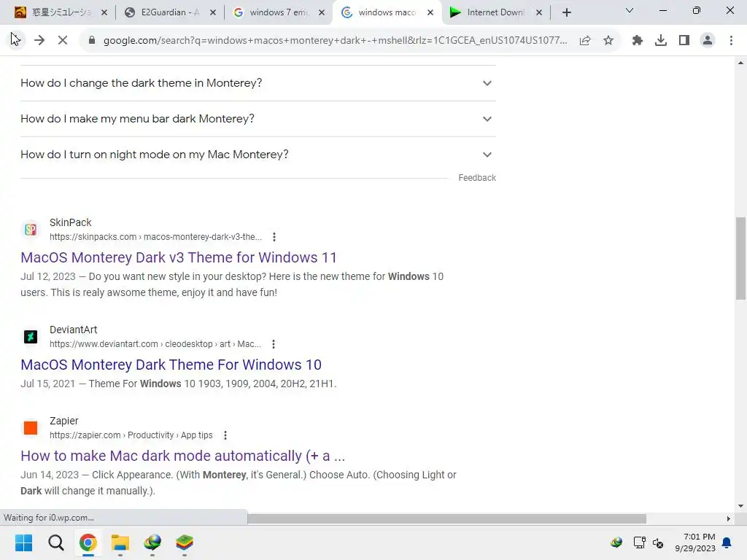
Task: Click the DeviantArt site name
Action: [74, 330]
